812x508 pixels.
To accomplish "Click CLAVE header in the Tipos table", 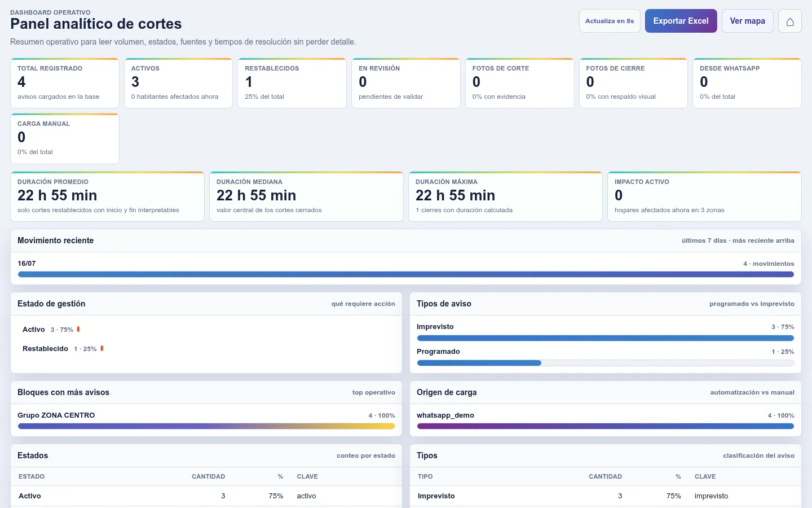I will (705, 476).
